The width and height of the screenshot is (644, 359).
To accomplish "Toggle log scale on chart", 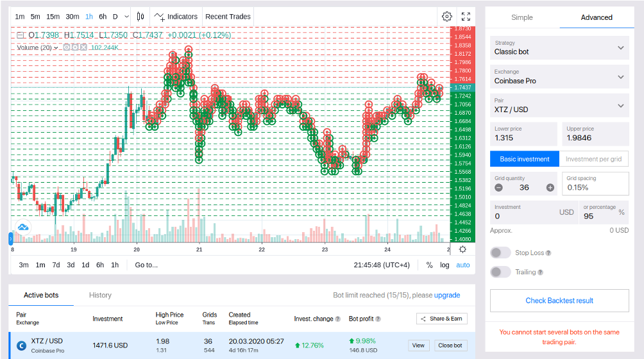I will pyautogui.click(x=445, y=265).
